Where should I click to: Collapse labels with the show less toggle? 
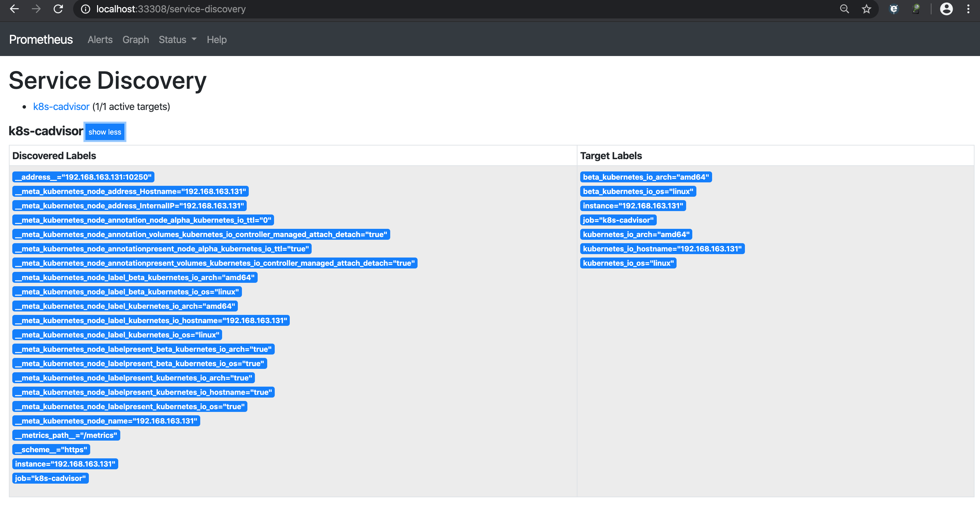105,132
